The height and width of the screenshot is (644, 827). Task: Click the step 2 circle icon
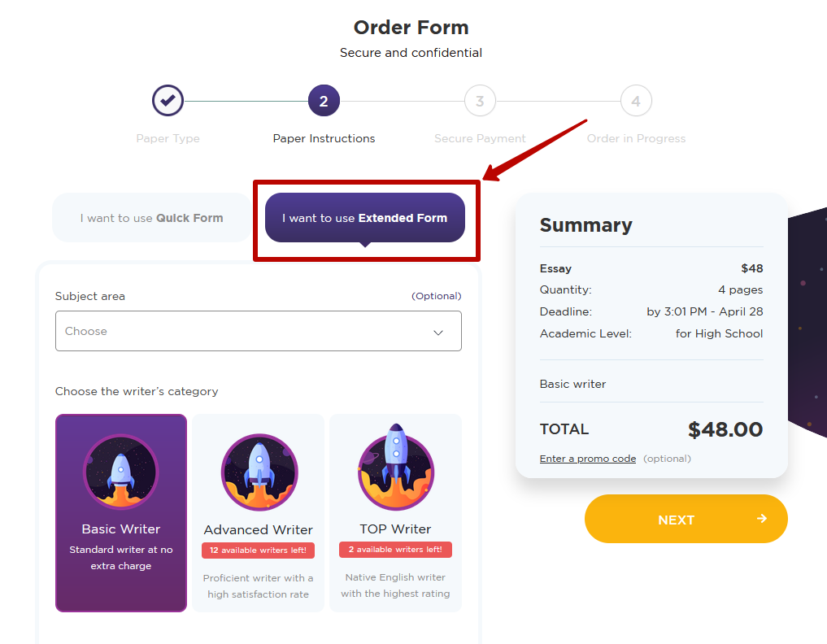coord(324,101)
